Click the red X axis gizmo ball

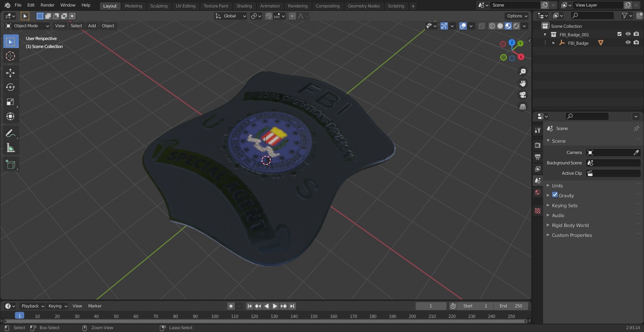tap(521, 57)
